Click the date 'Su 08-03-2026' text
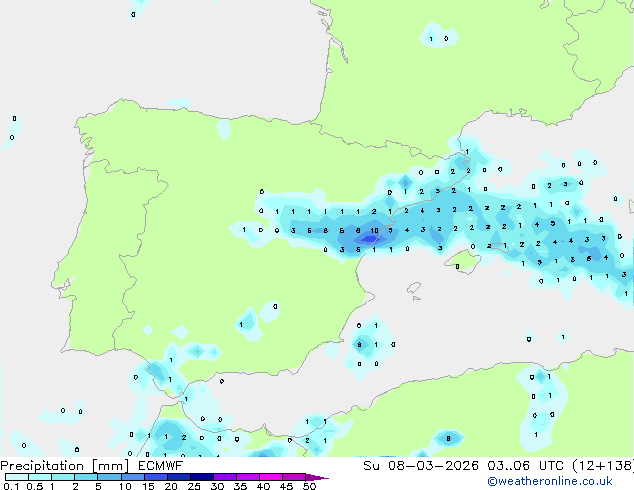 coord(421,466)
